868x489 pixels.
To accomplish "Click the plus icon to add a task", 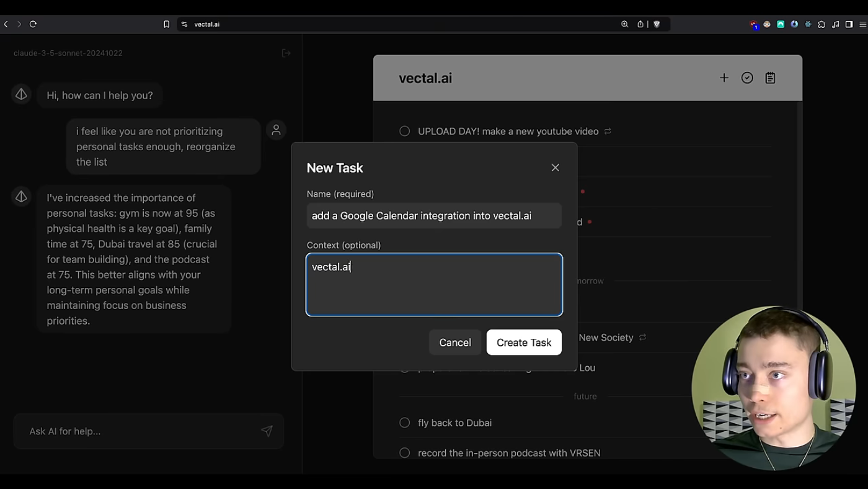I will tap(724, 78).
